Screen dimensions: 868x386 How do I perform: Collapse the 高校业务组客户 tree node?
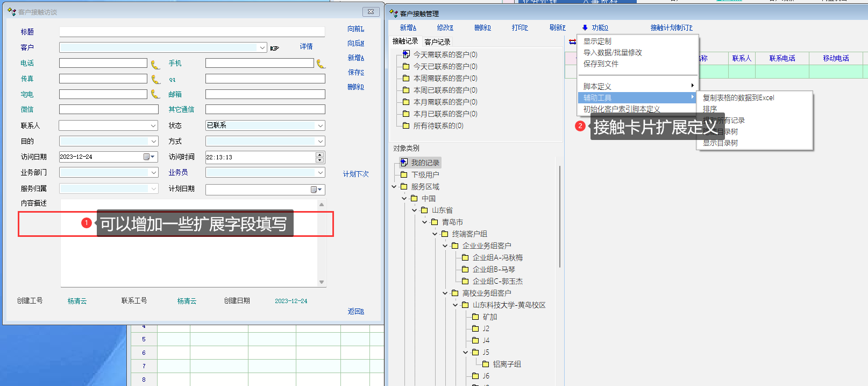click(x=445, y=293)
